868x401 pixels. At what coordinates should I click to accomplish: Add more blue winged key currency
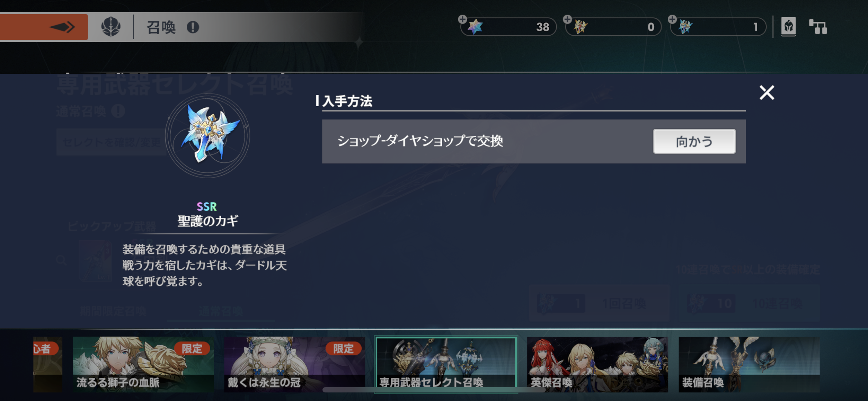(x=672, y=19)
